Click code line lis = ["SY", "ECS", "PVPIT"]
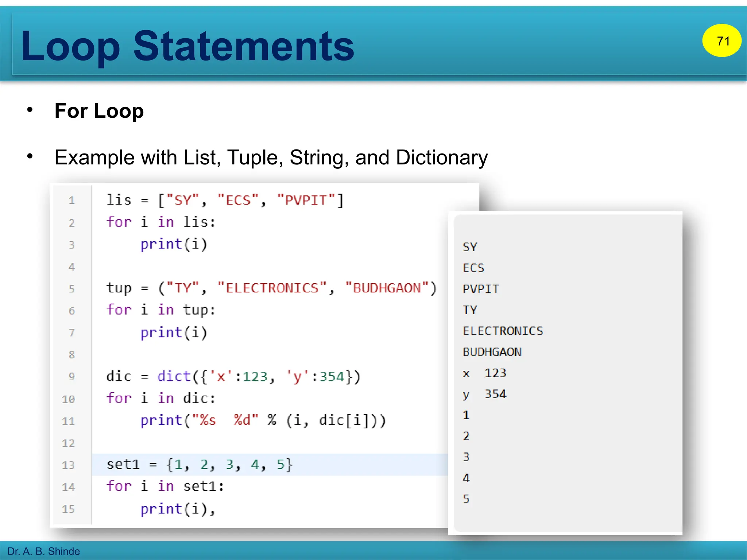 click(x=225, y=200)
